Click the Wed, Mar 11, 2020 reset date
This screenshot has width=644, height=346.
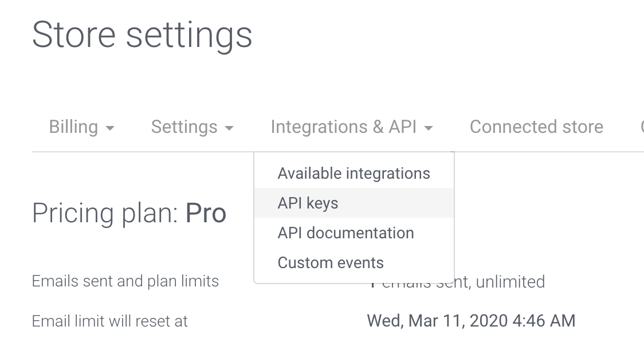(x=471, y=321)
